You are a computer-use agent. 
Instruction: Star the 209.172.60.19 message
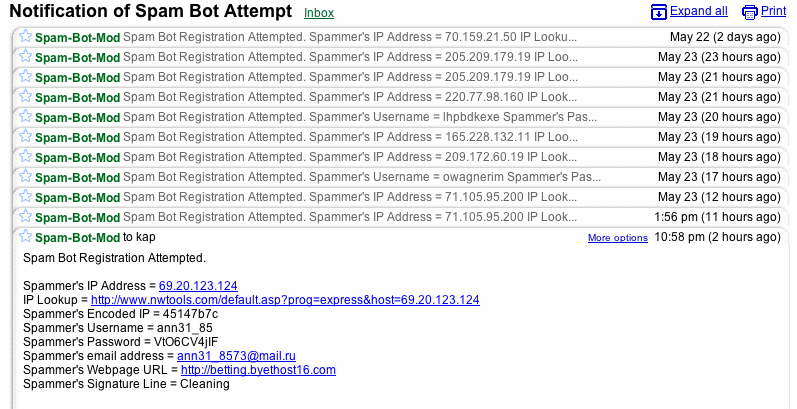coord(26,156)
